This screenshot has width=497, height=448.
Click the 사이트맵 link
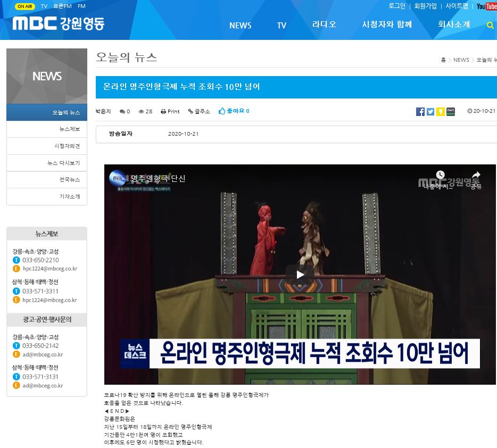457,6
